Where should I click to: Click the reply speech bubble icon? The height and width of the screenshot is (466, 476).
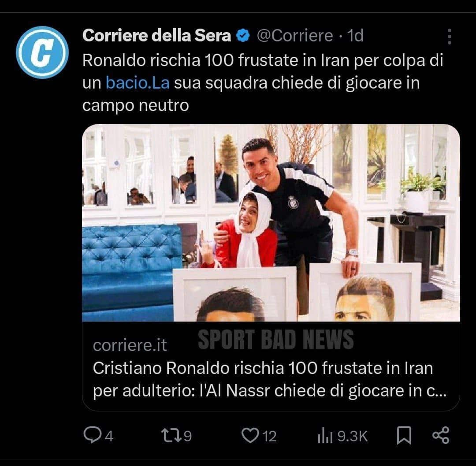tap(91, 436)
